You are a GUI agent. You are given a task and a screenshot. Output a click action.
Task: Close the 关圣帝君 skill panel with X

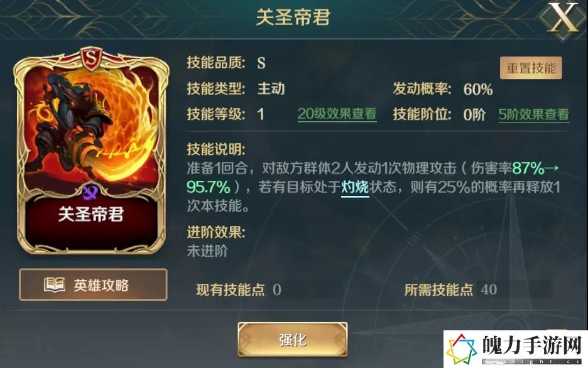(562, 17)
